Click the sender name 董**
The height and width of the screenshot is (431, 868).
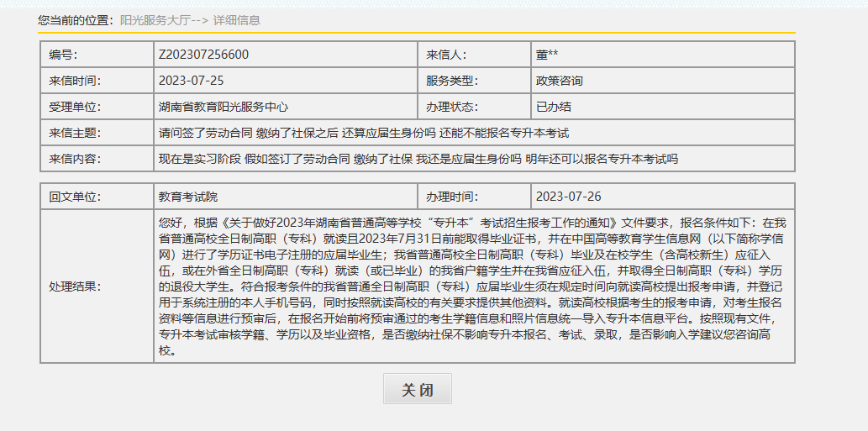click(547, 55)
